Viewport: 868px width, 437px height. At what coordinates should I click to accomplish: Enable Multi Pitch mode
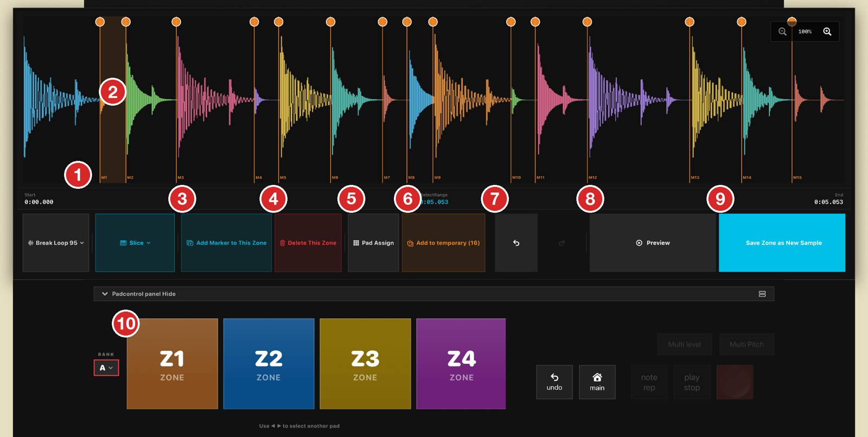[746, 344]
